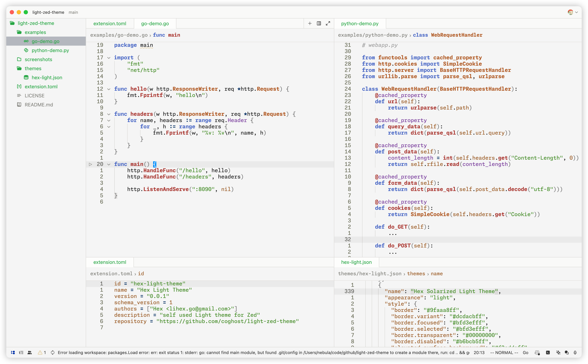Toggle the notifications bell icon
This screenshot has height=364, width=588.
tap(575, 353)
